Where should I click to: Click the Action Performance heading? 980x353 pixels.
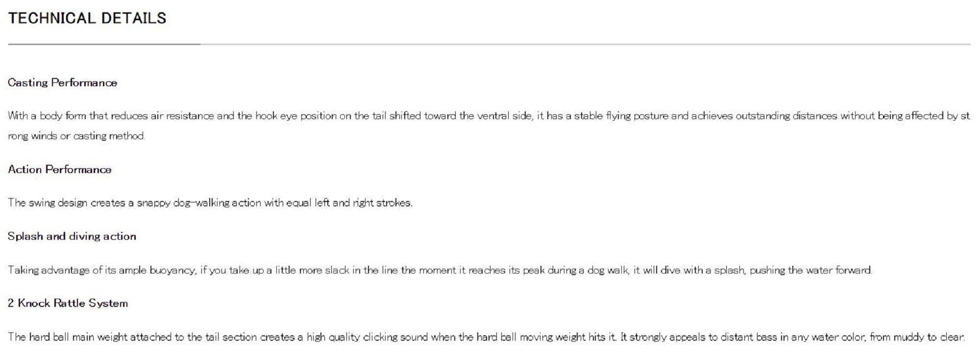point(59,169)
